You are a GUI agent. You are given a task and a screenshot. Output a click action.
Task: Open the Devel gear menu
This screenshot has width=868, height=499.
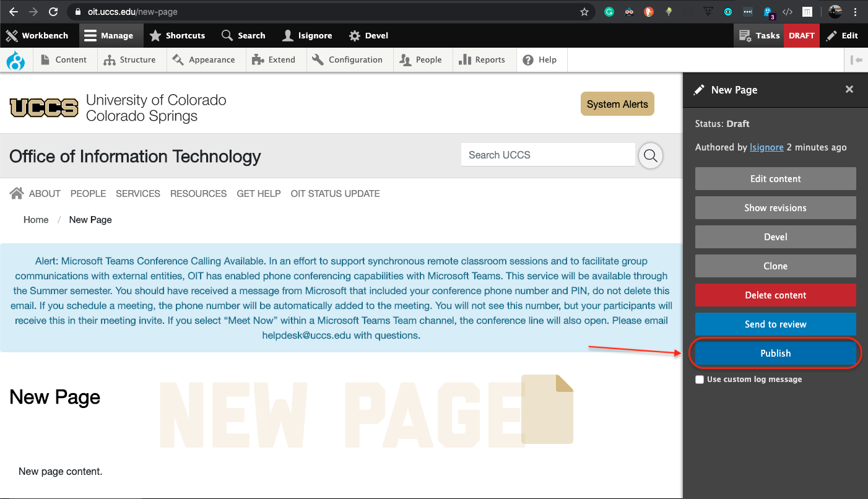click(368, 35)
